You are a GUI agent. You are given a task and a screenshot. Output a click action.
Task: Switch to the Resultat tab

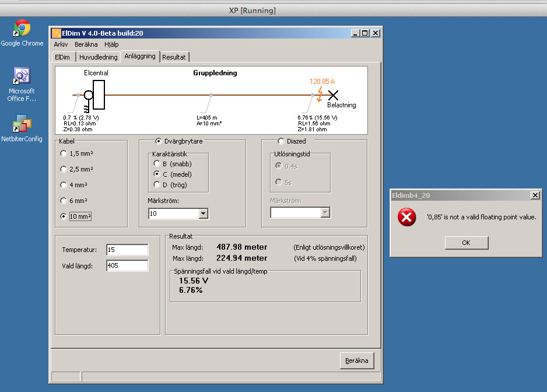pyautogui.click(x=174, y=57)
